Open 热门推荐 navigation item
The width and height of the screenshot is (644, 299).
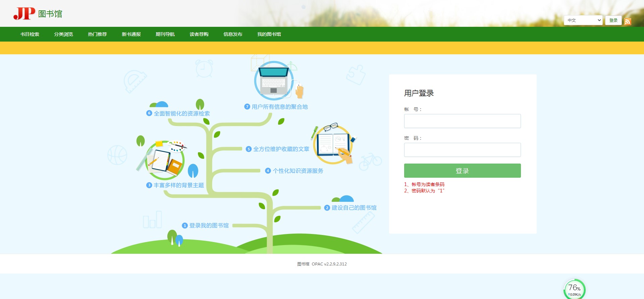point(97,34)
